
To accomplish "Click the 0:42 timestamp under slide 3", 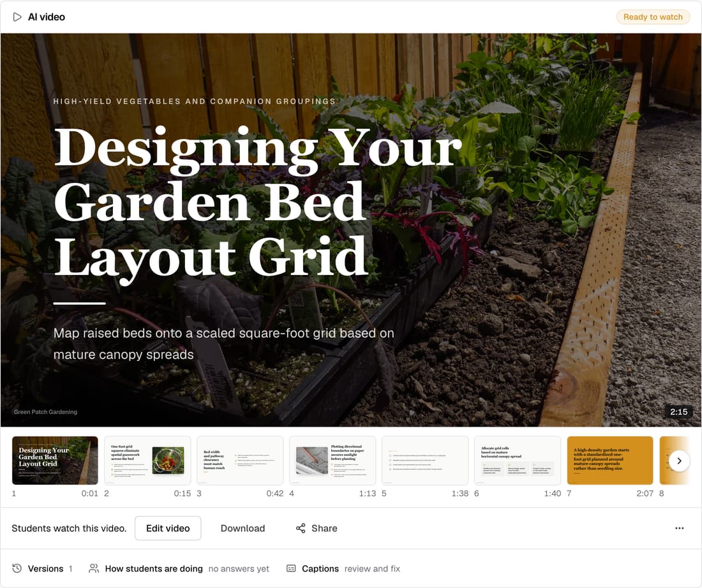I will [275, 493].
